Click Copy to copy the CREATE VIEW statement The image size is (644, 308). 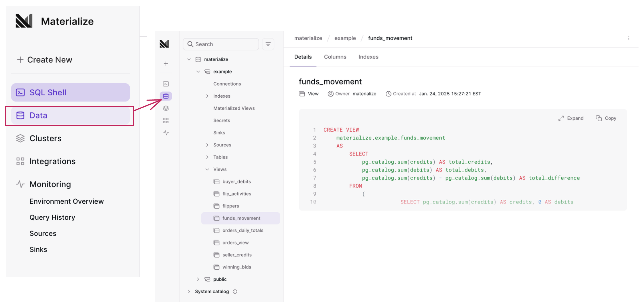tap(606, 118)
